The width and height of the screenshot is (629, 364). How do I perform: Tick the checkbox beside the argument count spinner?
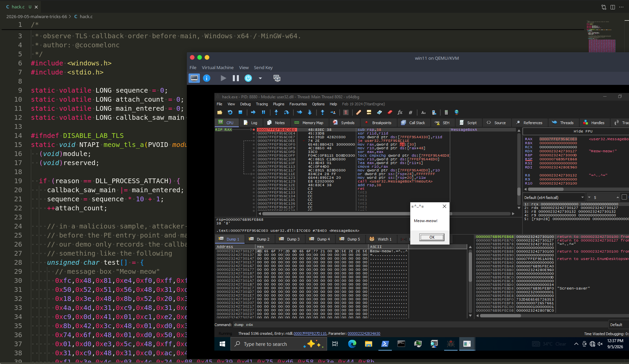pyautogui.click(x=624, y=197)
